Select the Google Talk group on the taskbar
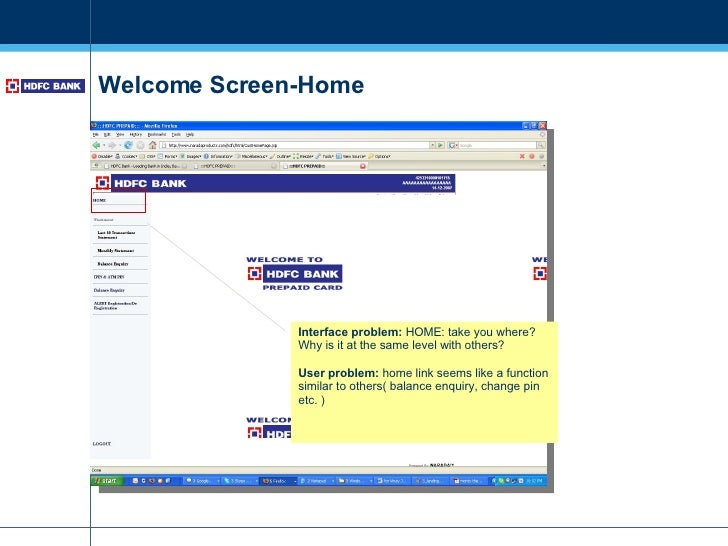The height and width of the screenshot is (546, 728). tap(202, 481)
